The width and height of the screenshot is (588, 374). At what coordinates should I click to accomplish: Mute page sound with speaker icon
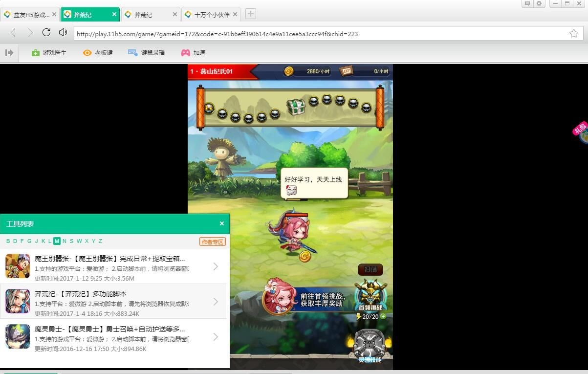pyautogui.click(x=63, y=32)
